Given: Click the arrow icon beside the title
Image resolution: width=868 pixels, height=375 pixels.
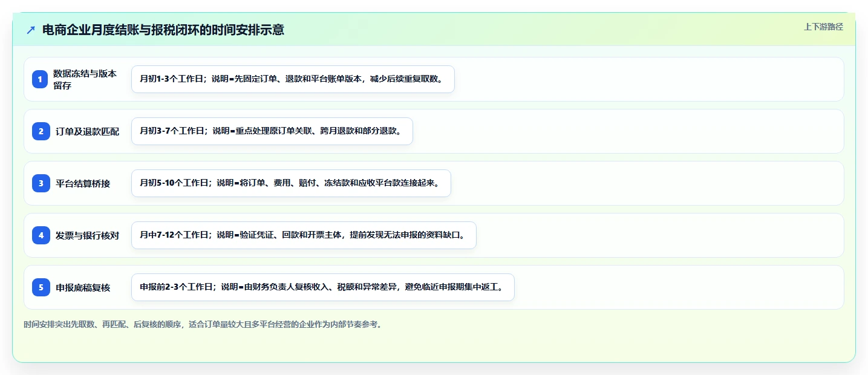Looking at the screenshot, I should 31,30.
